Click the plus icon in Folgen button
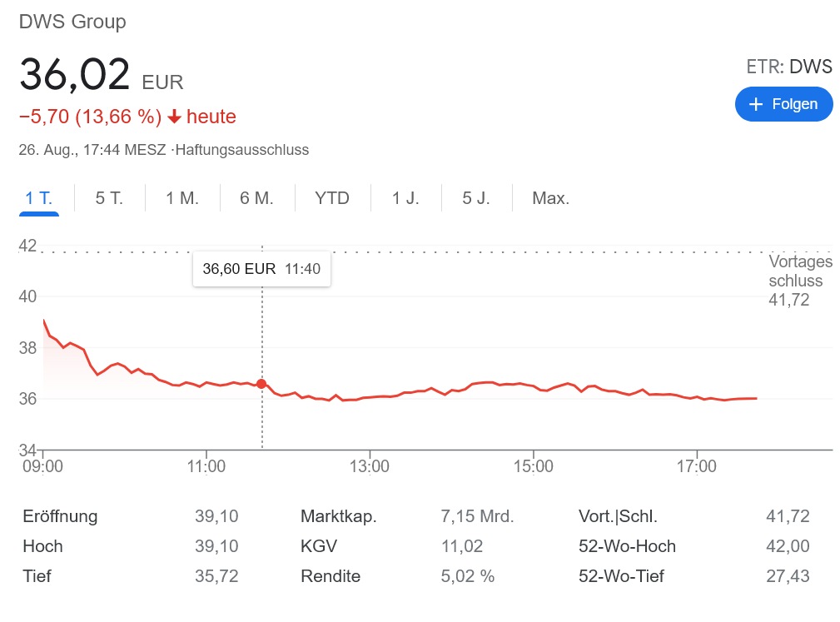The image size is (840, 622). point(756,104)
